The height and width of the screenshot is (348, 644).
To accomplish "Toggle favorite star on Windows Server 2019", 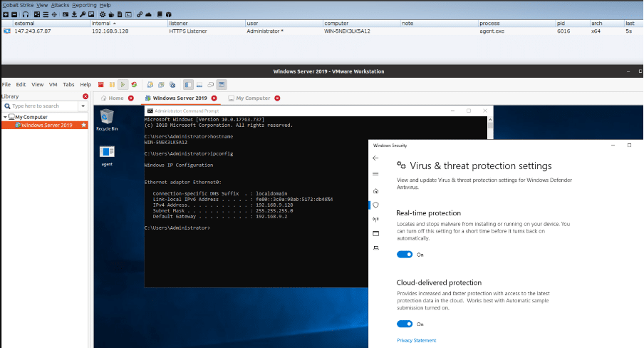I will coord(84,126).
